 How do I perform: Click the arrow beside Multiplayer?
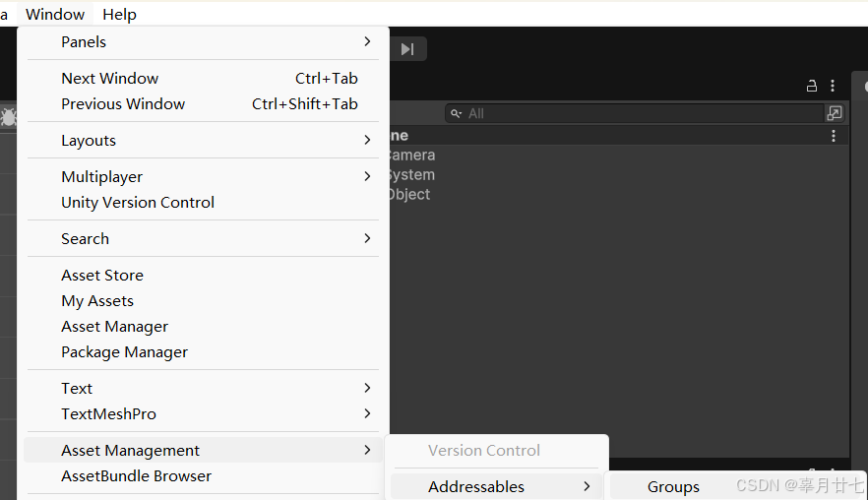click(368, 176)
